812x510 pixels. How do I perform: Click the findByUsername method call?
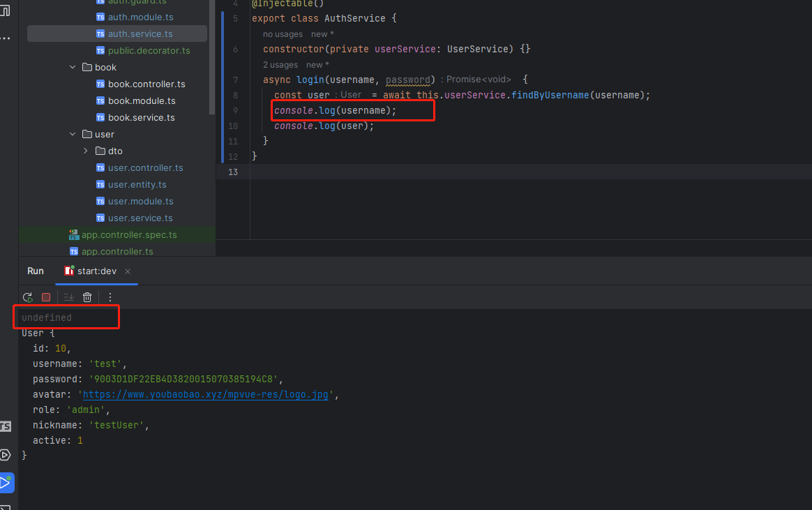click(x=550, y=96)
